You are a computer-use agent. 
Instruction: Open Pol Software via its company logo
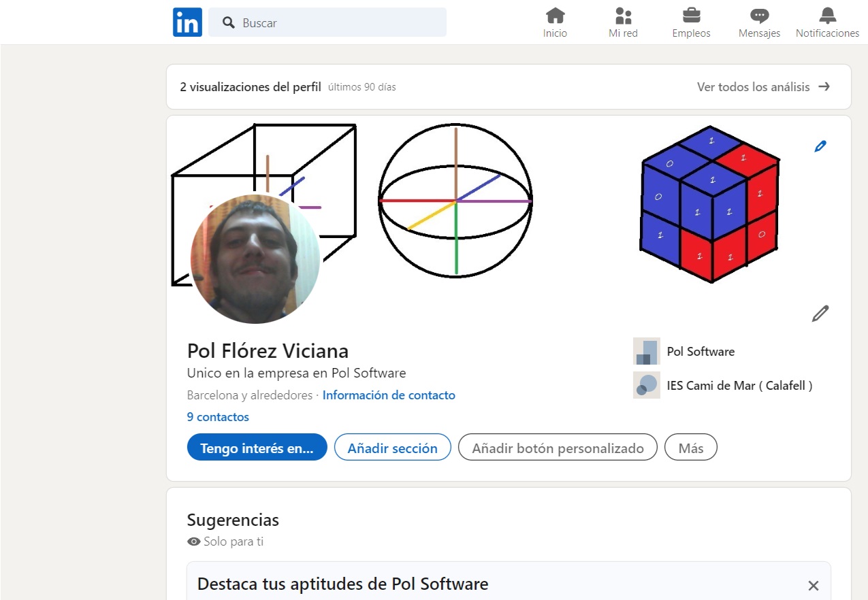(646, 351)
